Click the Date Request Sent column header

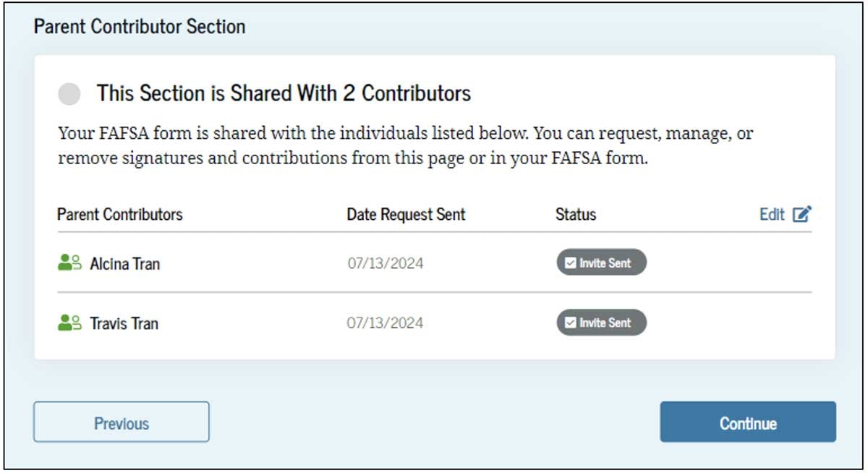(407, 214)
